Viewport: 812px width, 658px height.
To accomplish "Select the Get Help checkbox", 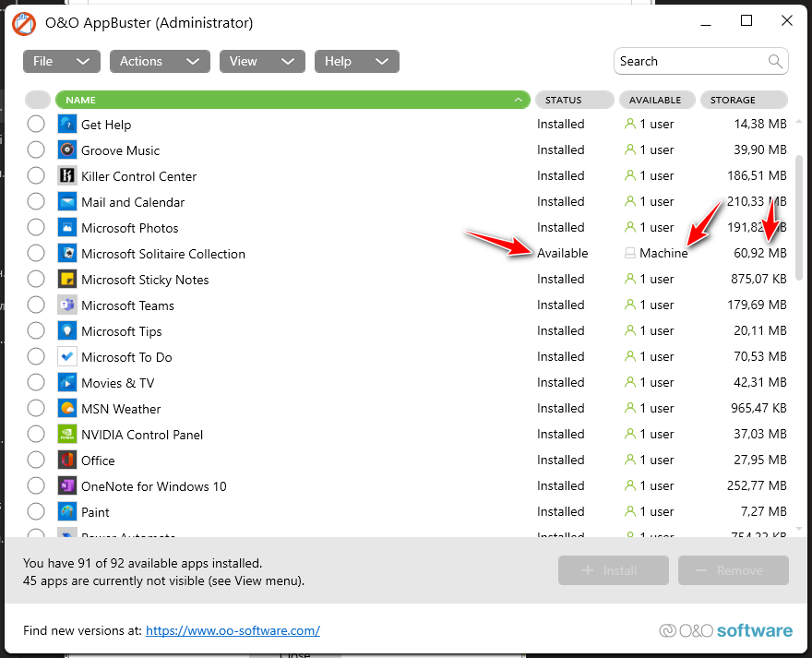I will point(36,125).
